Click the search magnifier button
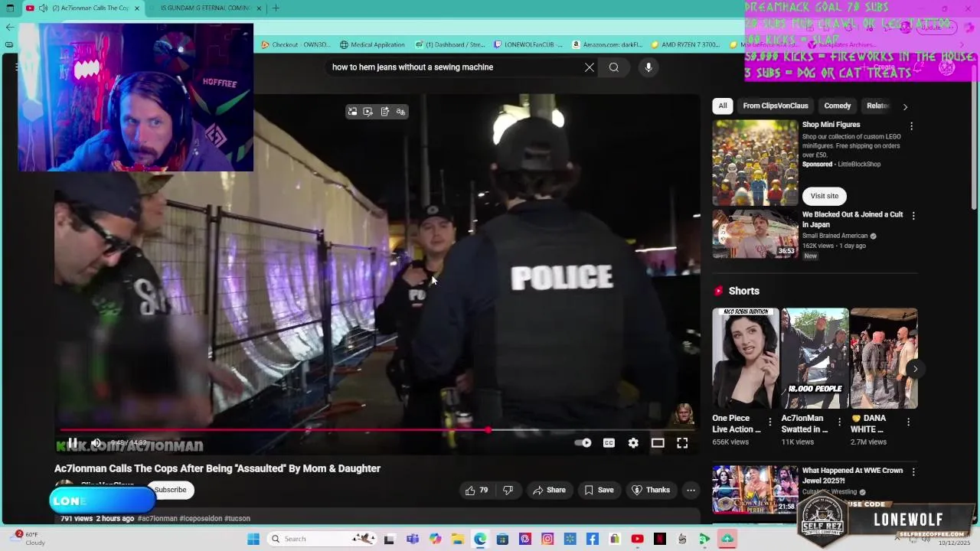 614,67
